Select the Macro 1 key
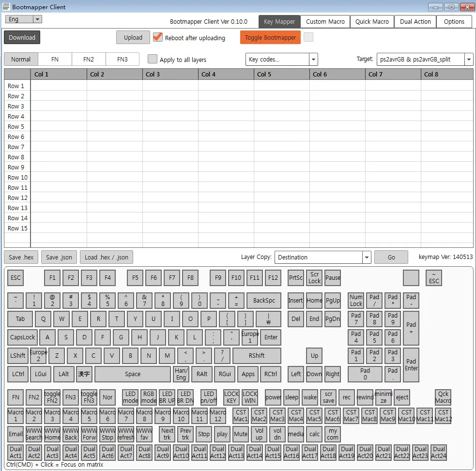The width and height of the screenshot is (476, 471). tap(15, 415)
